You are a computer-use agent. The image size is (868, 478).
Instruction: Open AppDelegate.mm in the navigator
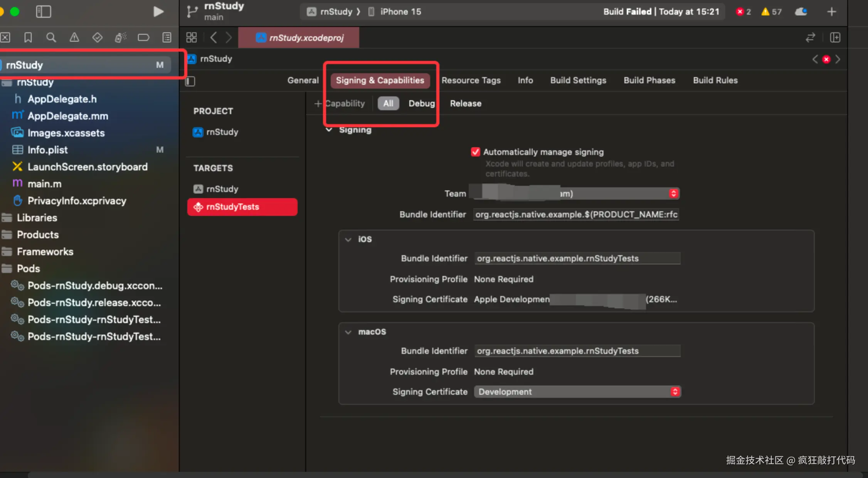(67, 116)
